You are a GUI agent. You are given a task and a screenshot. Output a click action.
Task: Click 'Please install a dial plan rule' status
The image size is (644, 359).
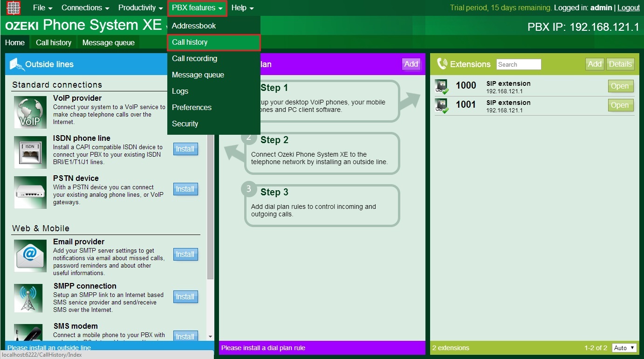[263, 348]
